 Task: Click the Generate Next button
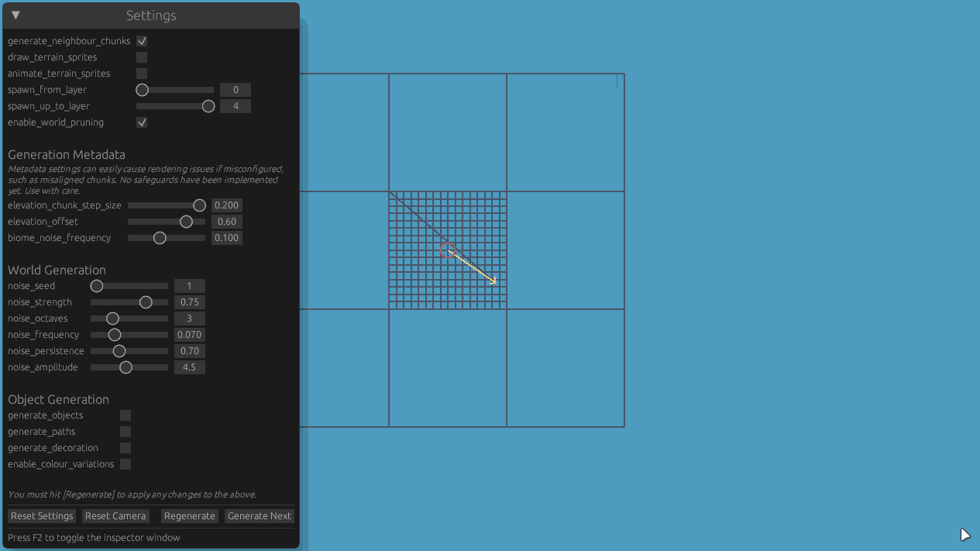tap(260, 516)
